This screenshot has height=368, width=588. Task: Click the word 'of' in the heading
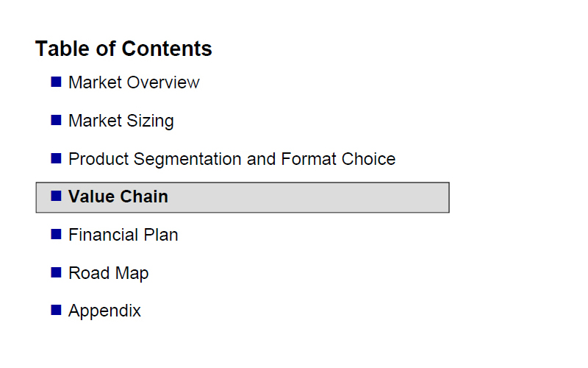click(106, 49)
